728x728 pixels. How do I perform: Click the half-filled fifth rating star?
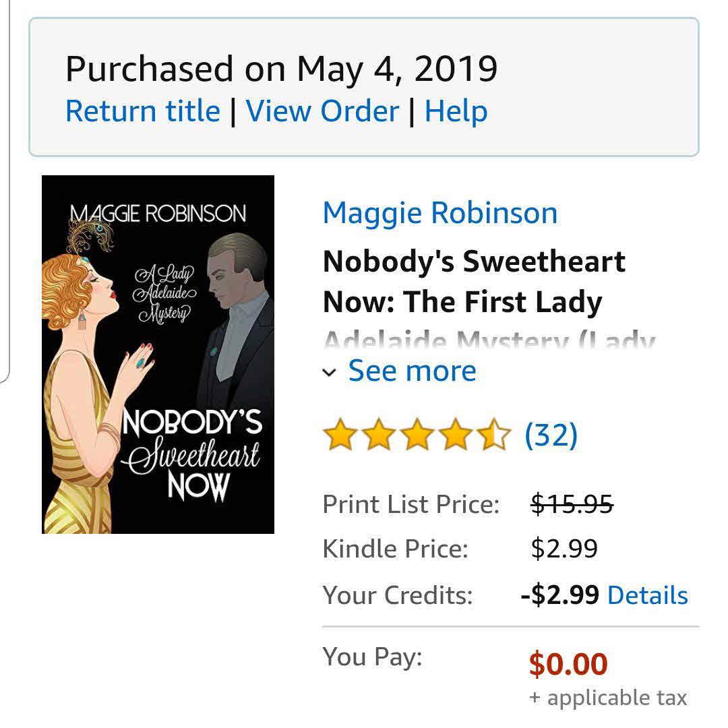click(x=495, y=435)
